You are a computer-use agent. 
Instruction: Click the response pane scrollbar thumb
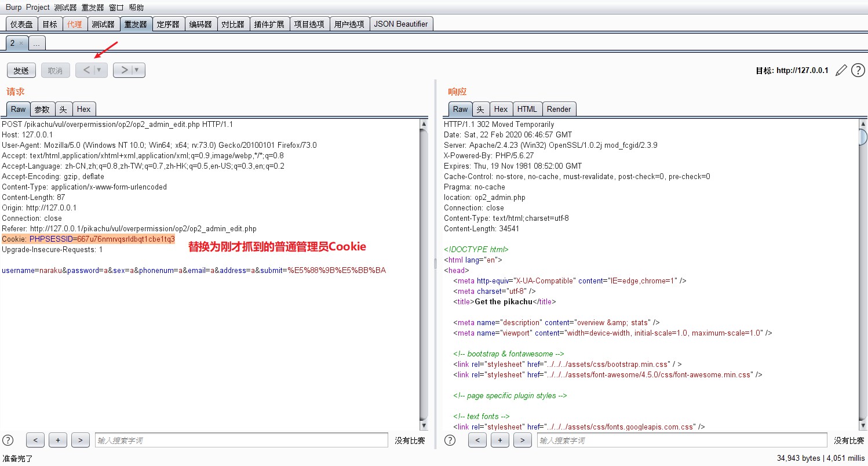tap(863, 137)
